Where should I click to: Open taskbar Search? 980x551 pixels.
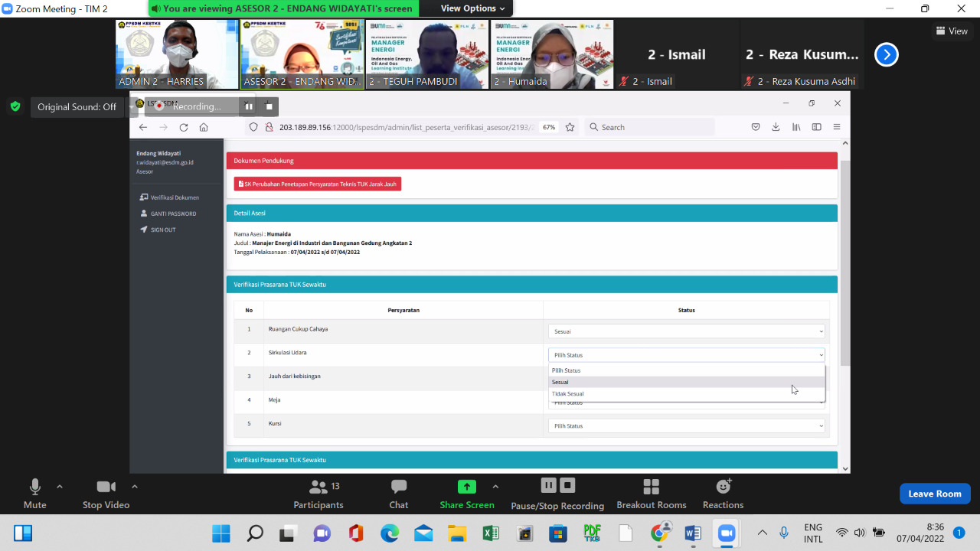tap(255, 533)
